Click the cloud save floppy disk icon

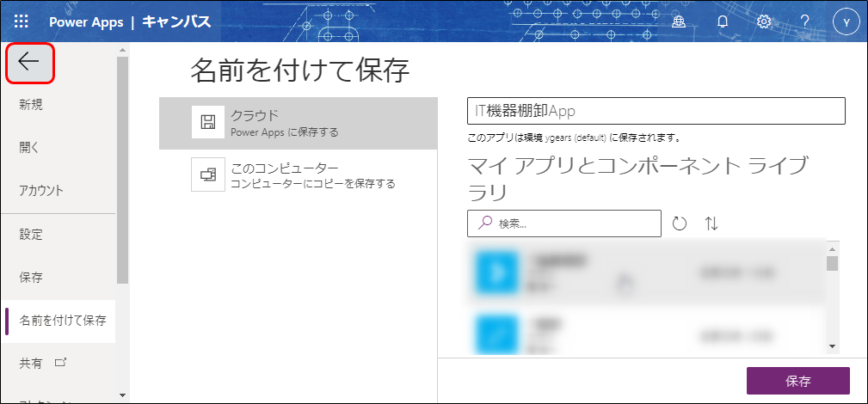coord(207,122)
